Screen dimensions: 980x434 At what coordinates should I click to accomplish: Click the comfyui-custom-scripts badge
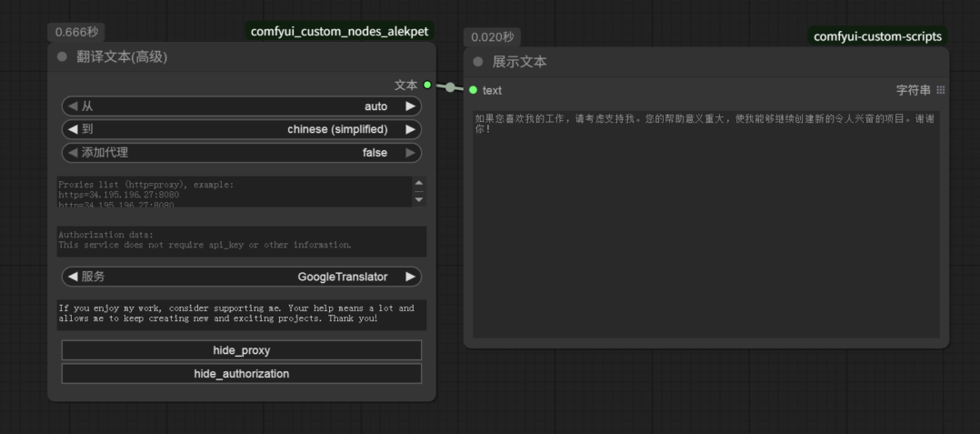[x=877, y=36]
